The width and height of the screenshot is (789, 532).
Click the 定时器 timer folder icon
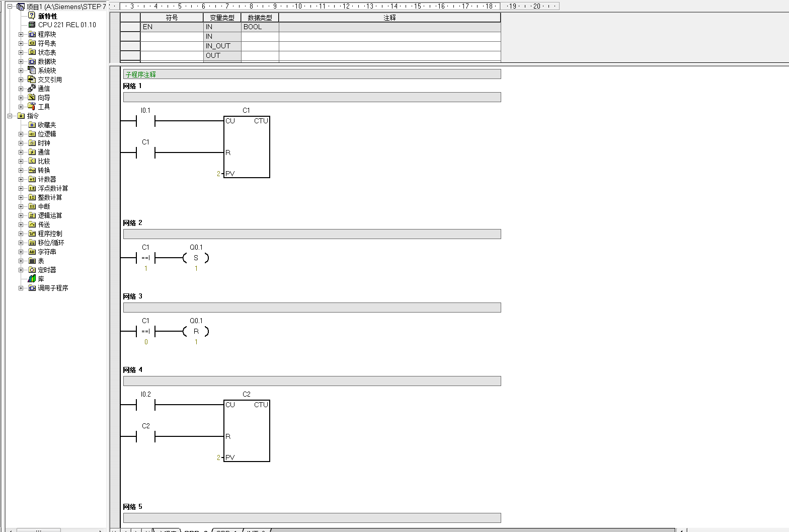coord(32,270)
